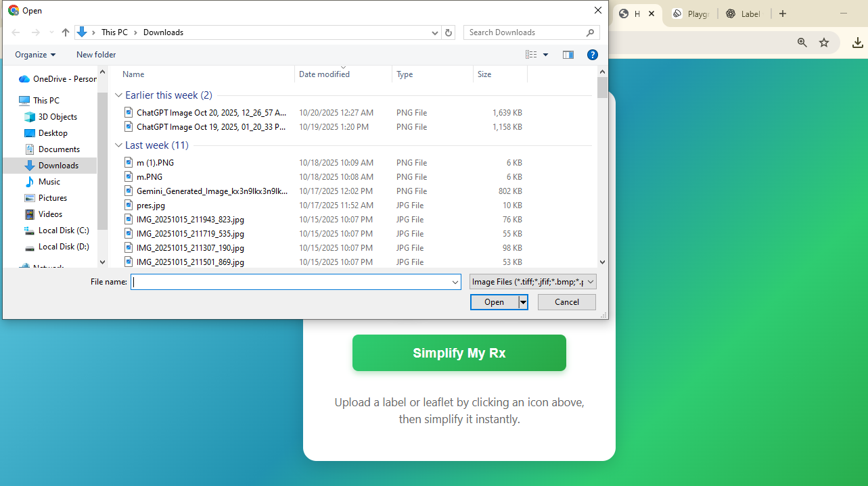The width and height of the screenshot is (868, 486).
Task: Select Local Disk (C:) in sidebar
Action: coord(57,230)
